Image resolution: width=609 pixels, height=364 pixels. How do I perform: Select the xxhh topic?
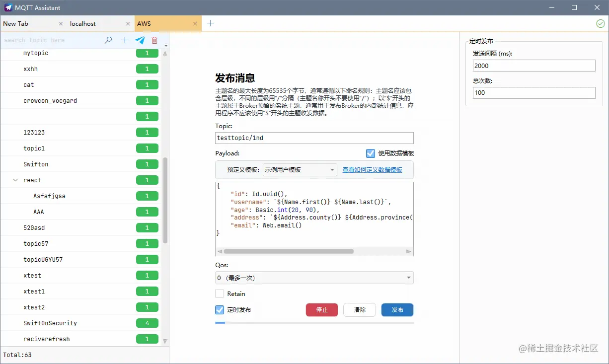pos(81,69)
